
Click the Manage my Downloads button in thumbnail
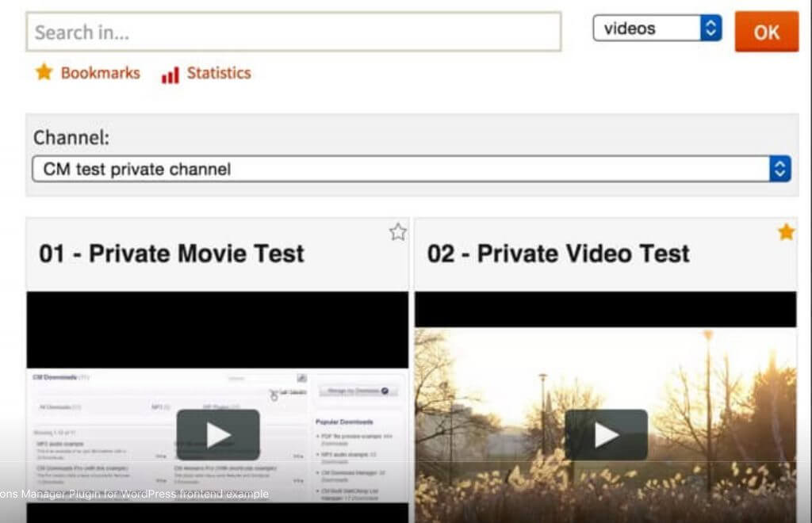358,391
